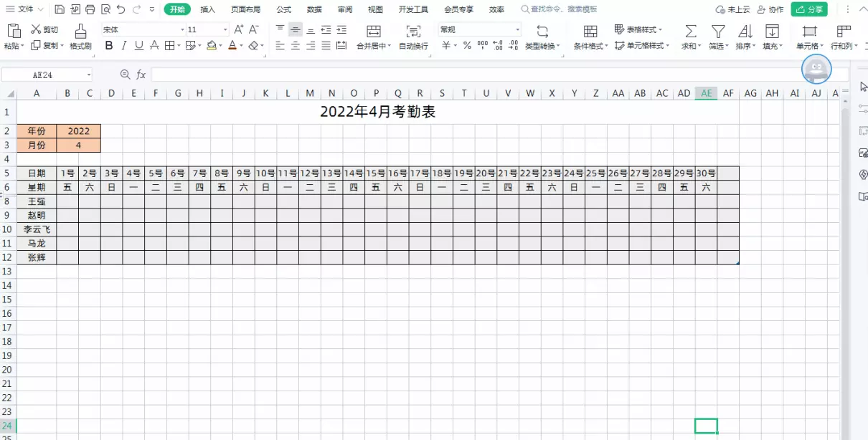This screenshot has width=868, height=440.
Task: Expand Table Style (表格样式) dropdown
Action: [660, 30]
